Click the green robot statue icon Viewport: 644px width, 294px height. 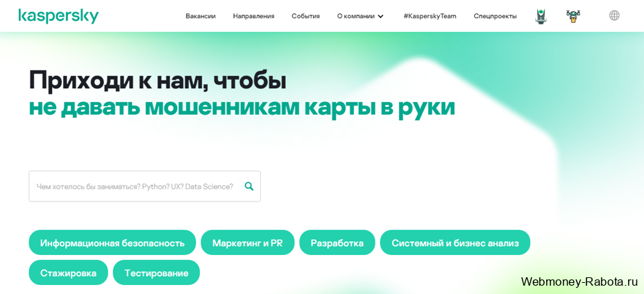point(541,16)
